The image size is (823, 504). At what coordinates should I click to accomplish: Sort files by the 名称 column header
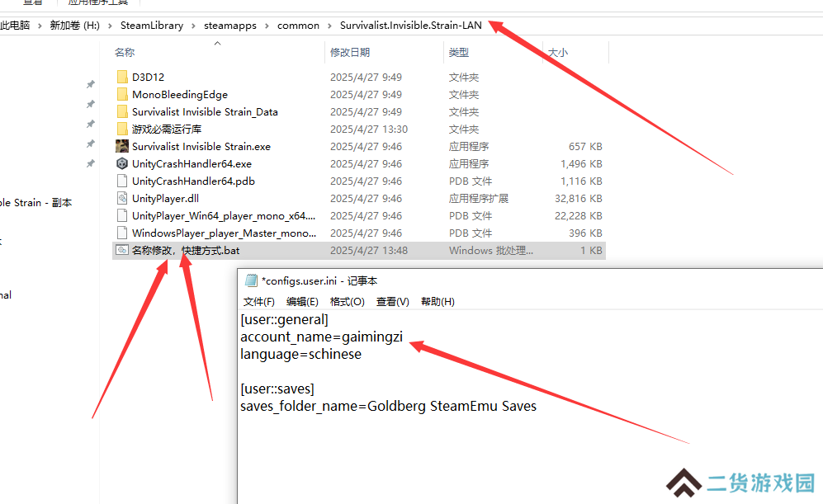click(125, 53)
